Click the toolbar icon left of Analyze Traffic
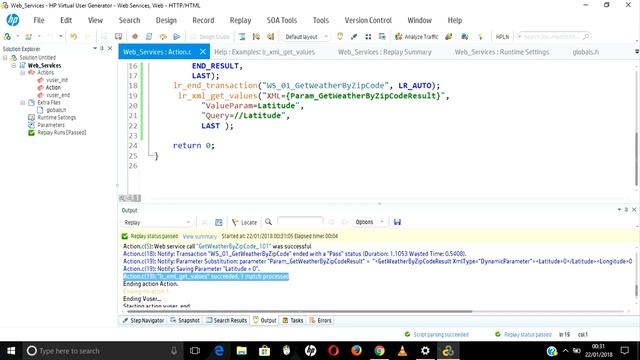The height and width of the screenshot is (360, 640). 382,37
